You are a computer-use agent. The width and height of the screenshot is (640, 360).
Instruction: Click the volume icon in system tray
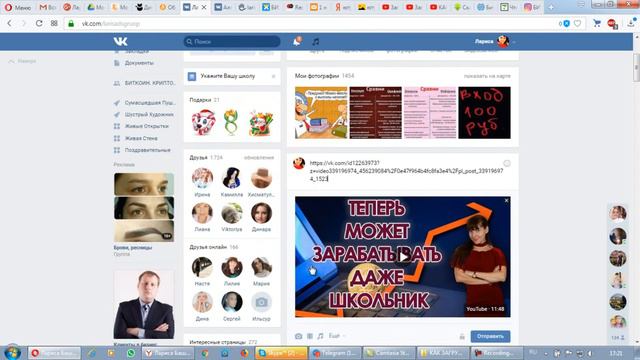(x=589, y=353)
